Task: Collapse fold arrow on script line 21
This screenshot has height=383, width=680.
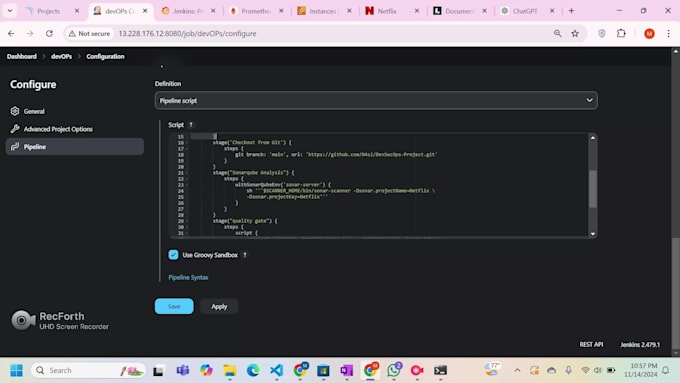Action: (x=186, y=173)
